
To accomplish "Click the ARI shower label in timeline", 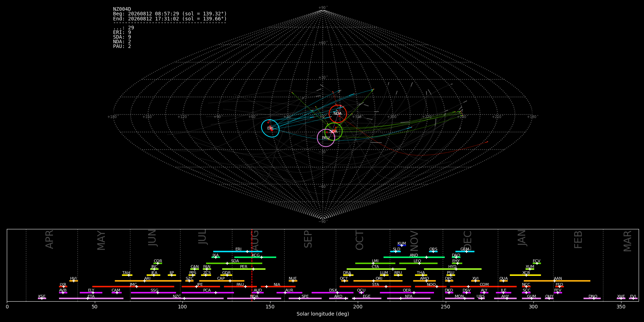I will pyautogui.click(x=147, y=279).
